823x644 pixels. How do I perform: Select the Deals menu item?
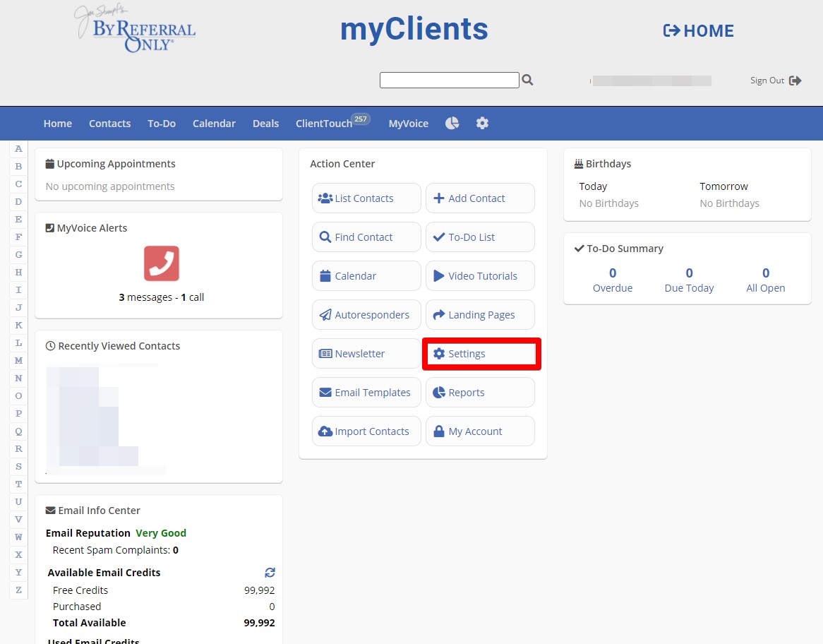point(265,124)
